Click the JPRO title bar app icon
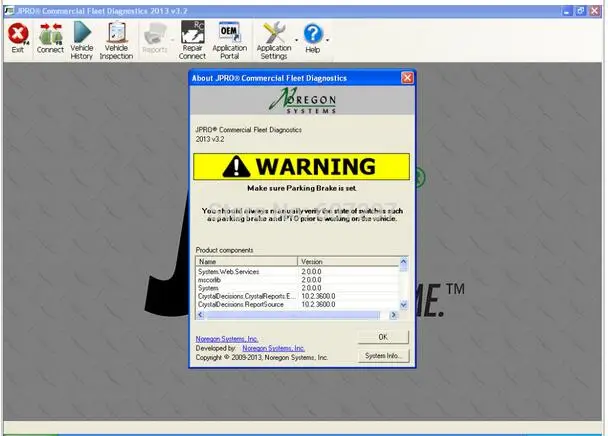The width and height of the screenshot is (608, 436). [x=9, y=11]
